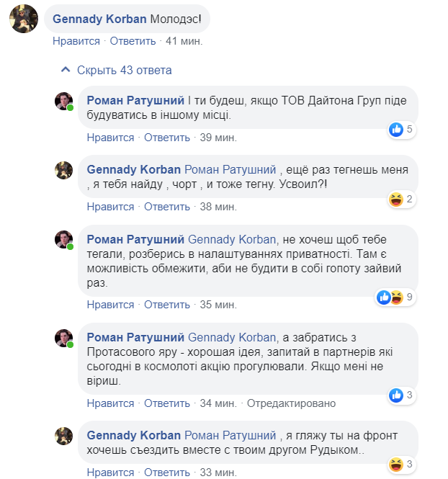Like the top 'Молодэс!' comment
Image resolution: width=448 pixels, height=479 pixels.
(76, 41)
